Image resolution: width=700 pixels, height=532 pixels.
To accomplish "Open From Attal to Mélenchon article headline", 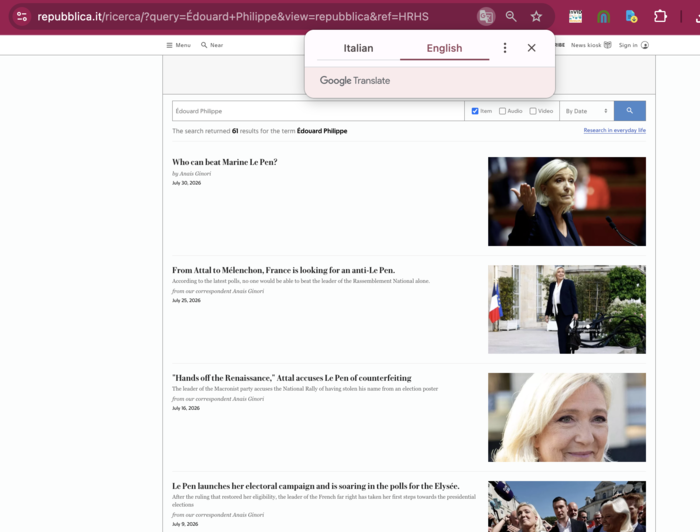I will (x=283, y=270).
